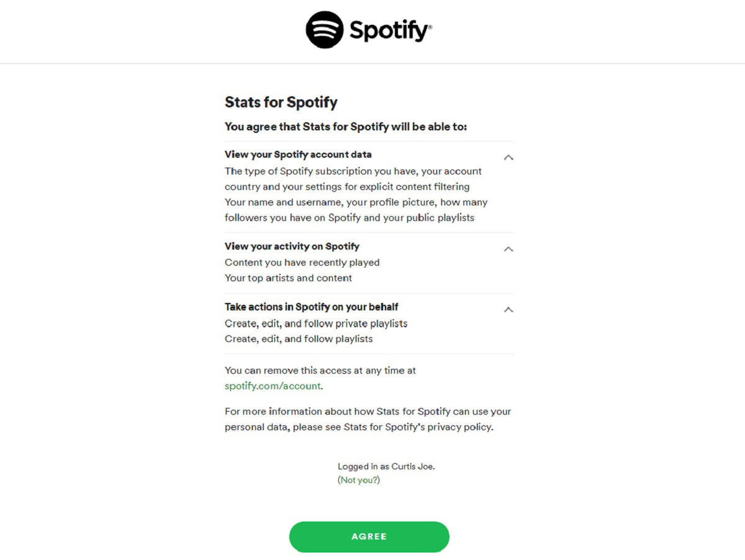Open the spotify.com/account link
Viewport: 745px width, 560px height.
(x=273, y=386)
